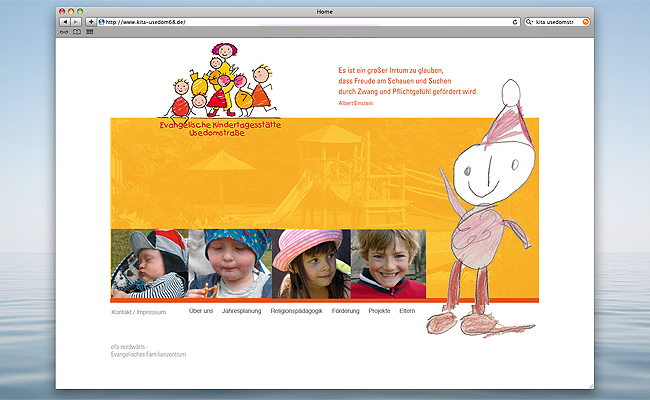Click the girl with pink striped hat photo
The width and height of the screenshot is (650, 400).
311,264
